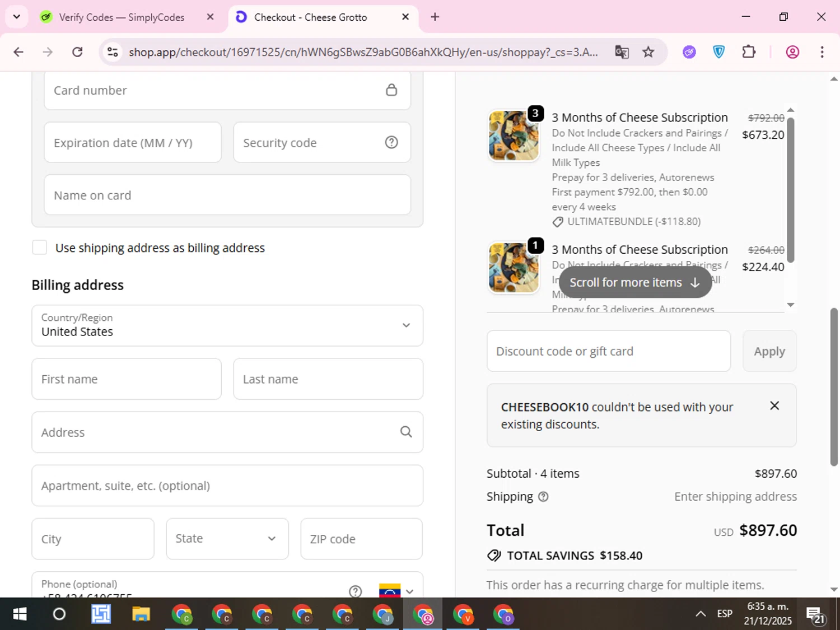This screenshot has height=630, width=840.
Task: Focus the Card number field
Action: pos(227,90)
